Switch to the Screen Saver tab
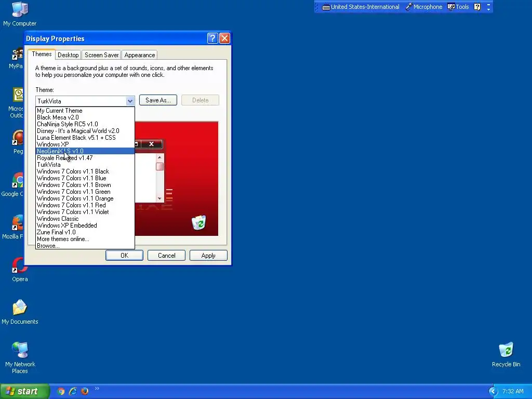 (x=101, y=55)
